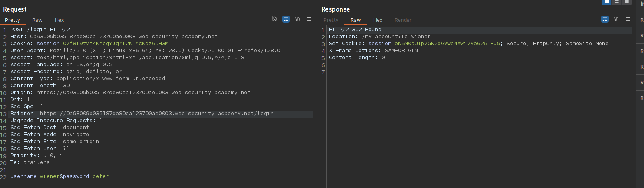Show non-printable characters in Request panel

pos(298,19)
